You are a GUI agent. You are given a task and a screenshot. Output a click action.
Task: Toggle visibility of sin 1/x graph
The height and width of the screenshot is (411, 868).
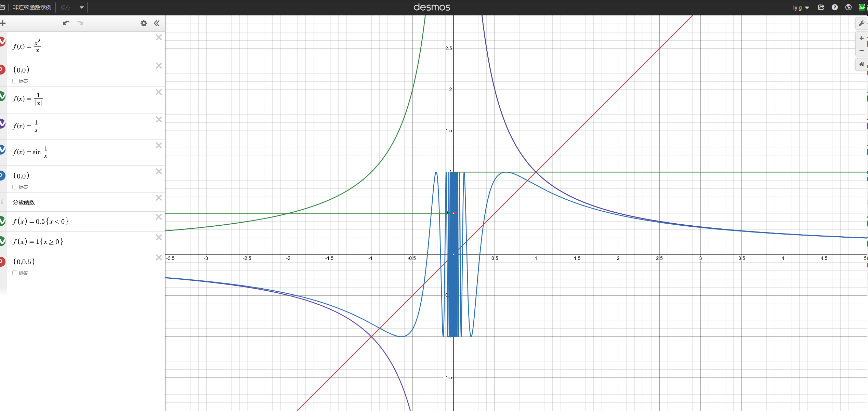click(2, 149)
